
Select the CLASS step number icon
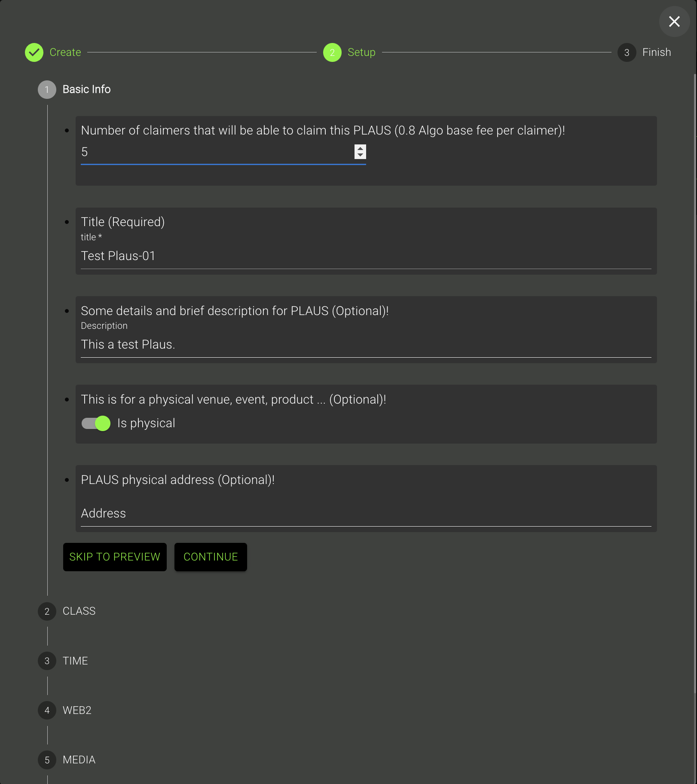coord(47,611)
